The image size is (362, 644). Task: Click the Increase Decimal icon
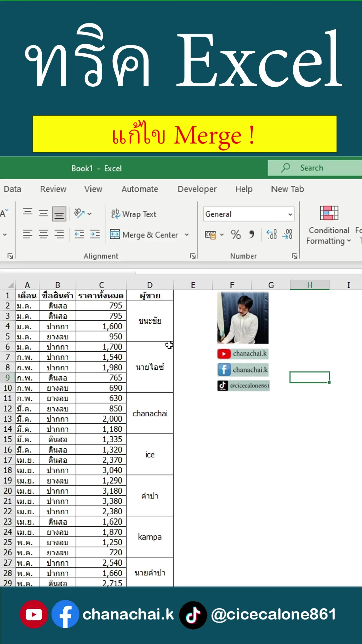pyautogui.click(x=272, y=235)
